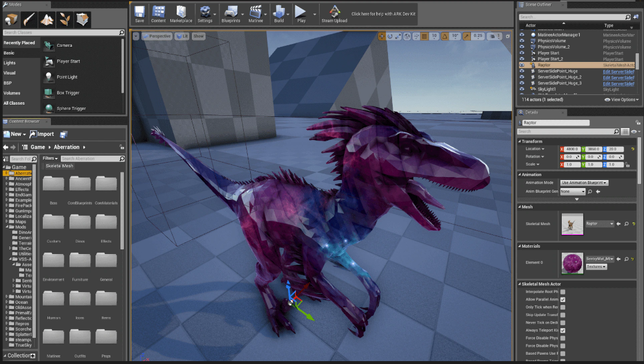
Task: Reset Location to default yellow arrow
Action: tap(632, 149)
